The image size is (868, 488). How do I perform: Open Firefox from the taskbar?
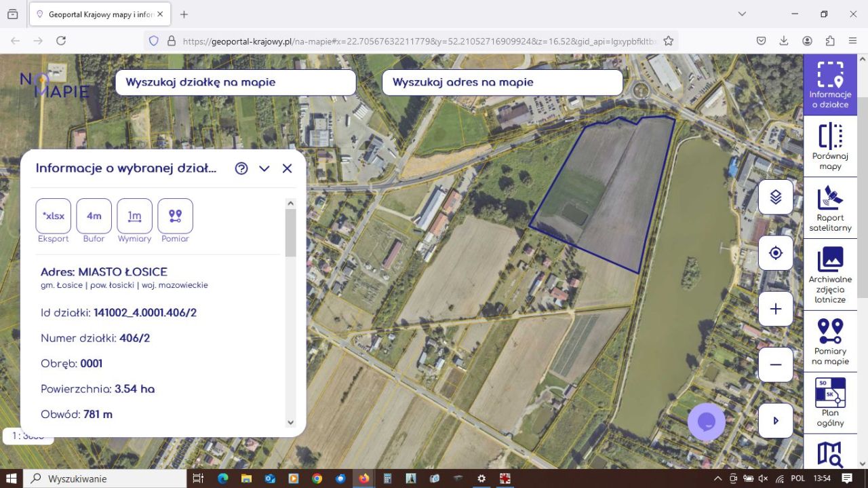[363, 478]
